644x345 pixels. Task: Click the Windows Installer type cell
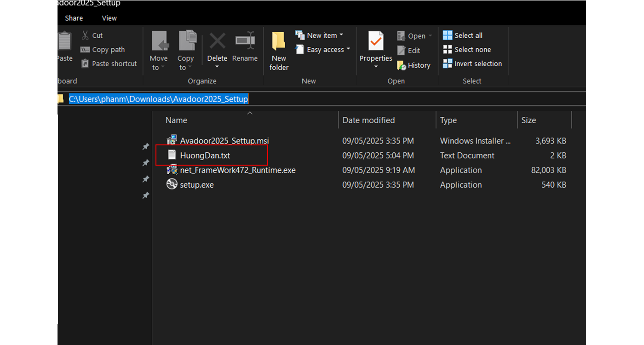tap(475, 141)
